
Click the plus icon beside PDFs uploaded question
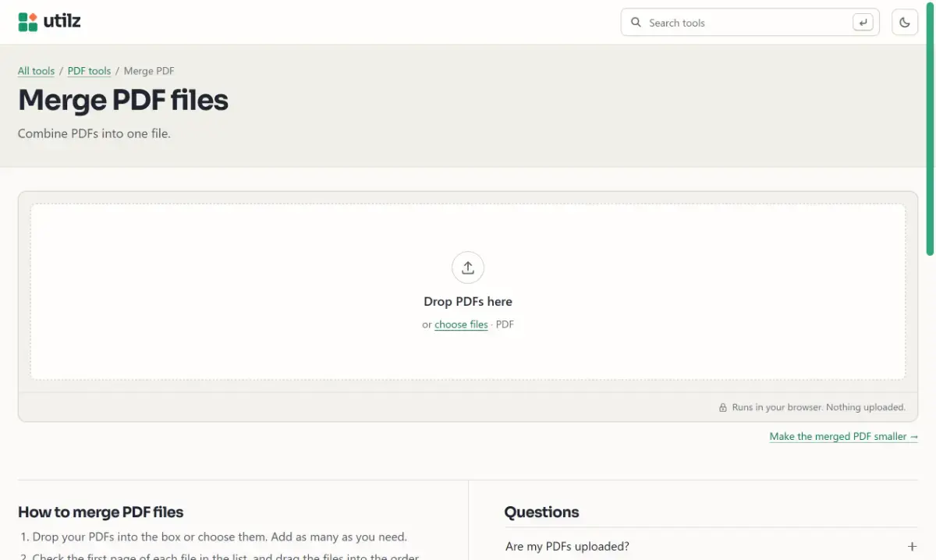point(912,547)
